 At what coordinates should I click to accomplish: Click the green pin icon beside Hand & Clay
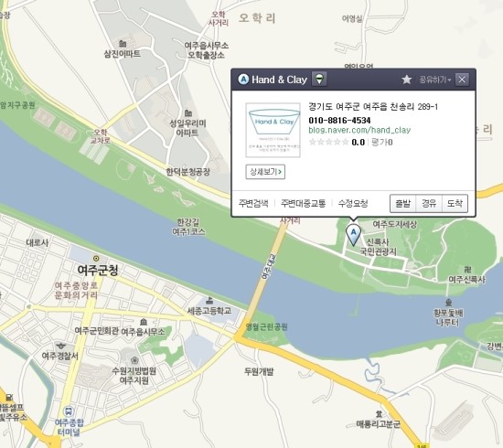[319, 79]
